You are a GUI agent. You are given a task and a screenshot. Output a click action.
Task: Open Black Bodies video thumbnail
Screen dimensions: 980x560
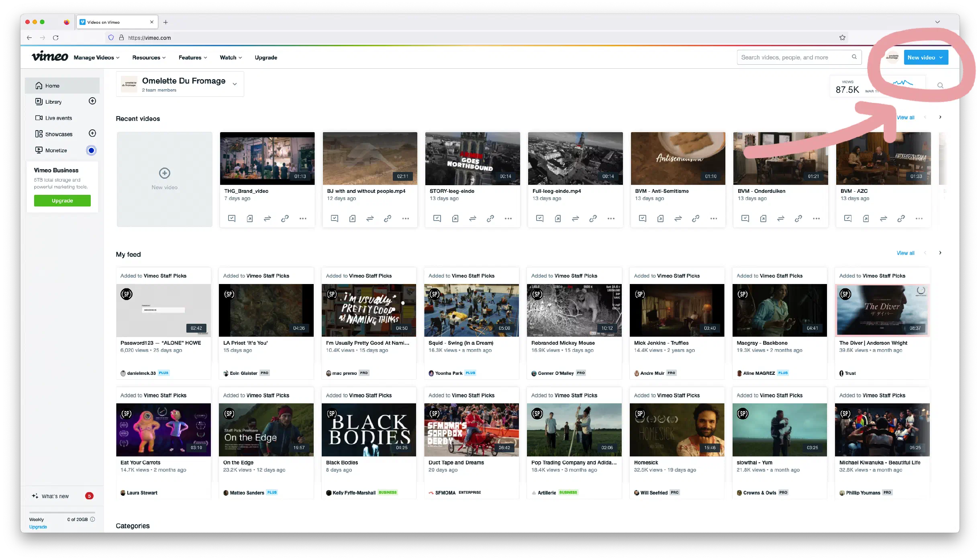pyautogui.click(x=369, y=430)
